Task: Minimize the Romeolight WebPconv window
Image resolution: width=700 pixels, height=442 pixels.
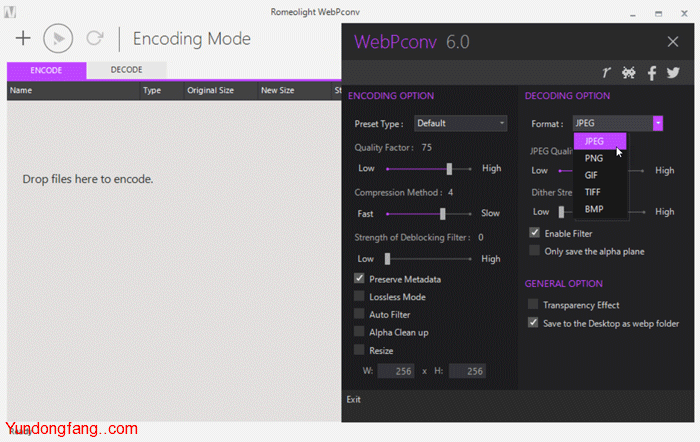Action: 633,14
